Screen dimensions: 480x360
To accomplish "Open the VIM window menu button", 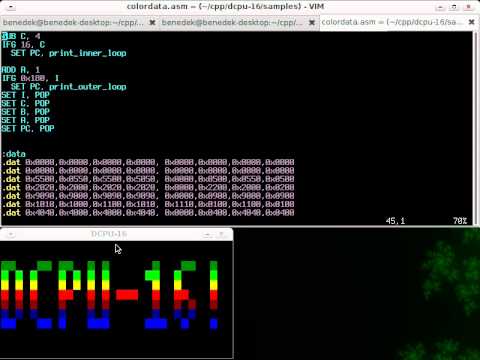I will [11, 7].
